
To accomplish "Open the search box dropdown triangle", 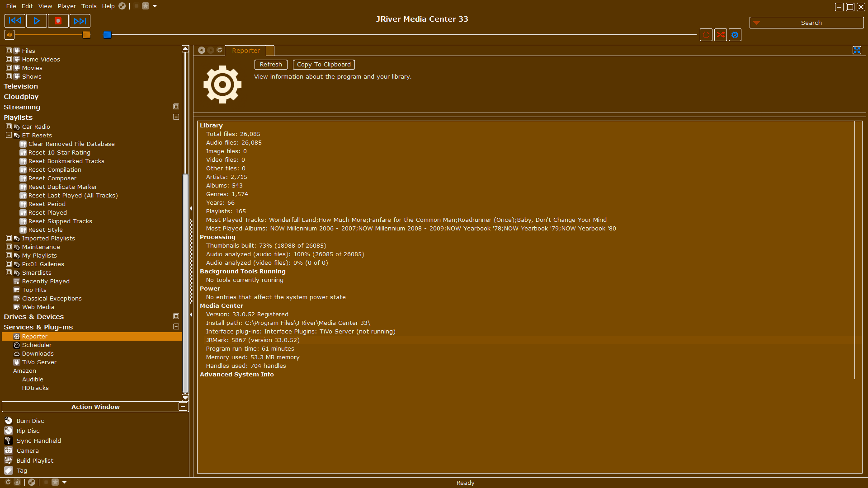I will pos(756,23).
